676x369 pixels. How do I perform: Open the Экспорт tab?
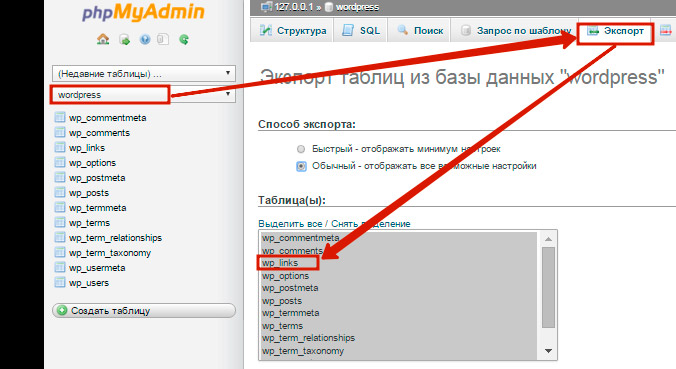coord(615,31)
